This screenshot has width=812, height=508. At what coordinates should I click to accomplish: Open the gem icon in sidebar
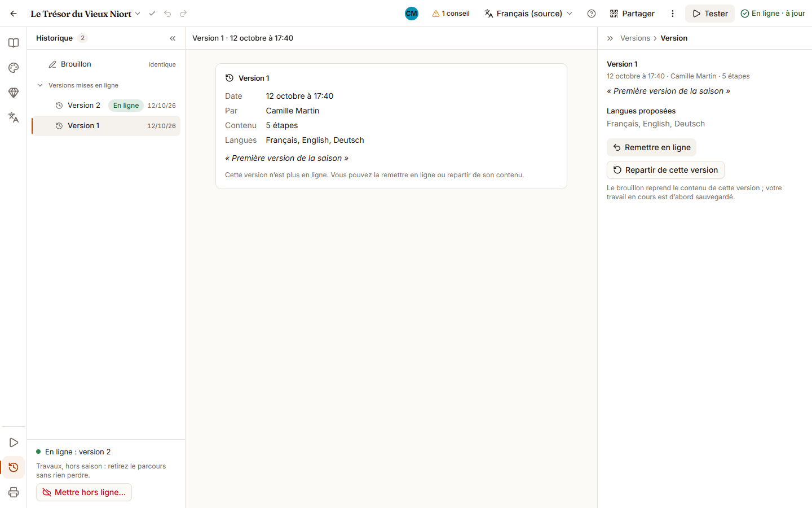click(14, 93)
